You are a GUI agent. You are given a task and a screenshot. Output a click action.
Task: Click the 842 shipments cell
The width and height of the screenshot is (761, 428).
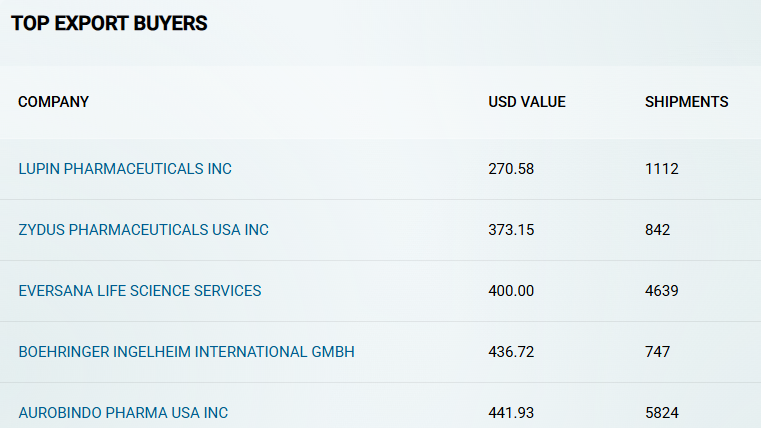coord(657,230)
